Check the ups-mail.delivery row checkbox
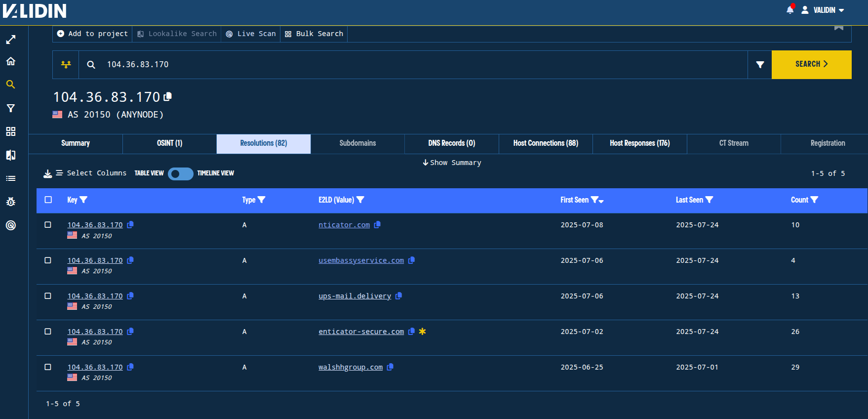 pyautogui.click(x=48, y=296)
